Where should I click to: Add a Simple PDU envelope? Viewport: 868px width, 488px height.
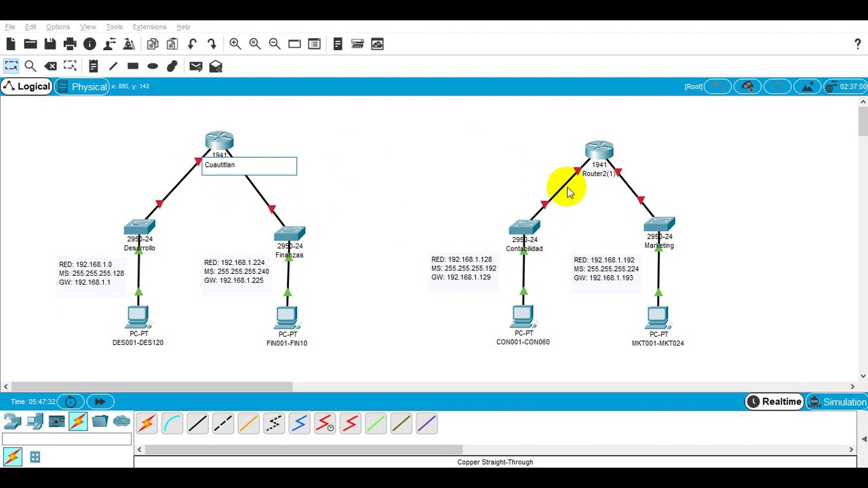coord(196,66)
